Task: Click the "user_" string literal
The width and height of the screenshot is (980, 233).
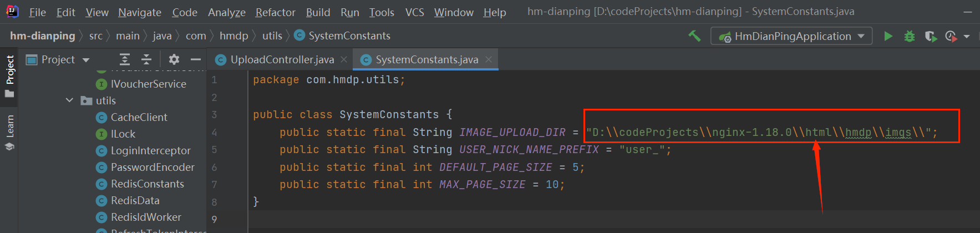Action: [x=642, y=150]
